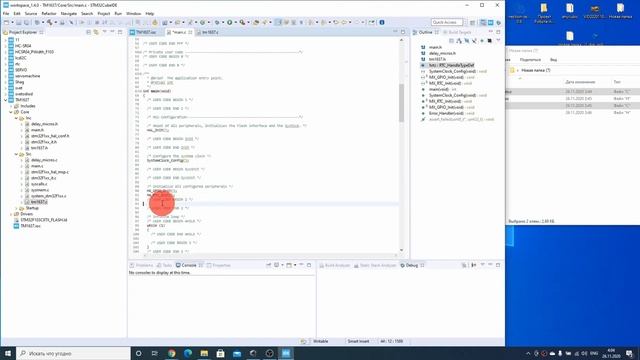
Task: Open Chrome from the taskbar
Action: pyautogui.click(x=171, y=353)
